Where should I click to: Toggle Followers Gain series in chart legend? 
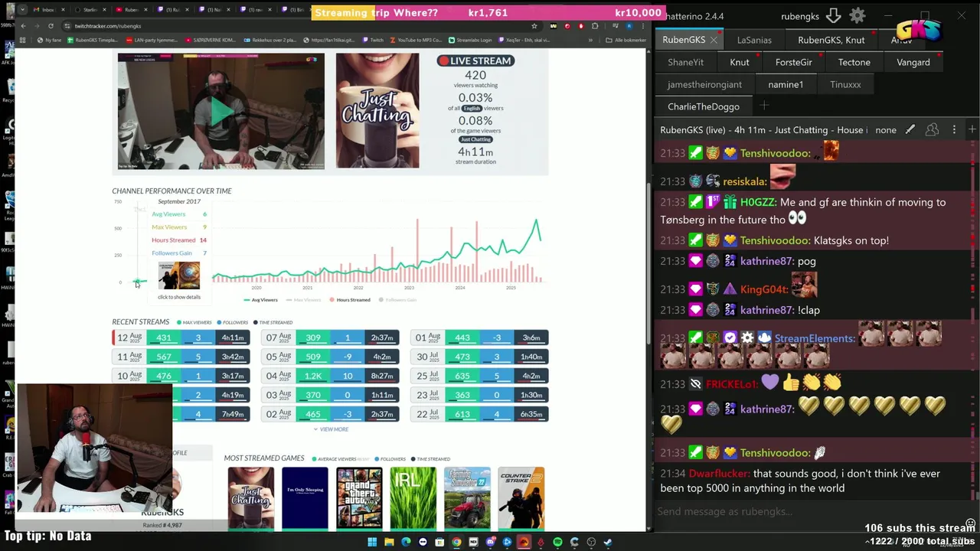tap(397, 300)
